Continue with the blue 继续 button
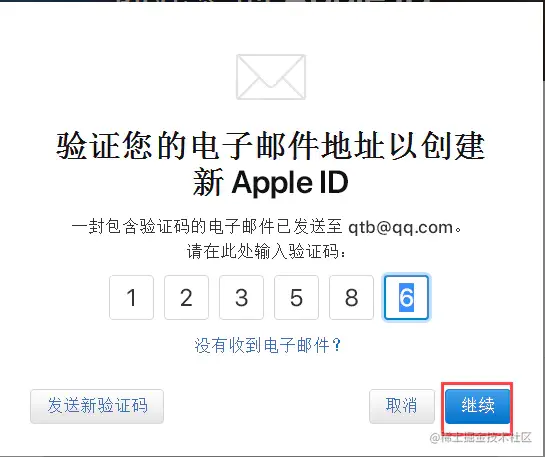The width and height of the screenshot is (545, 457). tap(478, 406)
